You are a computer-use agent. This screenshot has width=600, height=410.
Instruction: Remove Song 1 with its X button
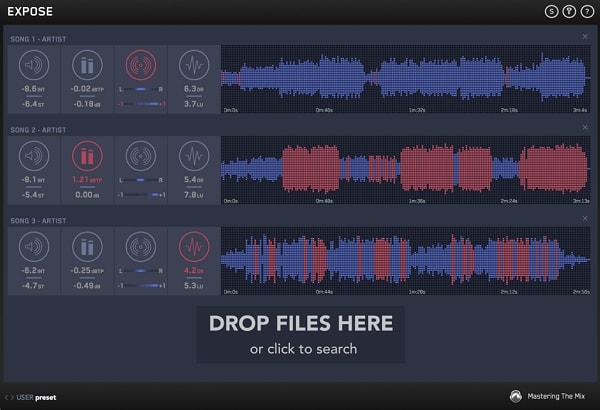tap(585, 37)
